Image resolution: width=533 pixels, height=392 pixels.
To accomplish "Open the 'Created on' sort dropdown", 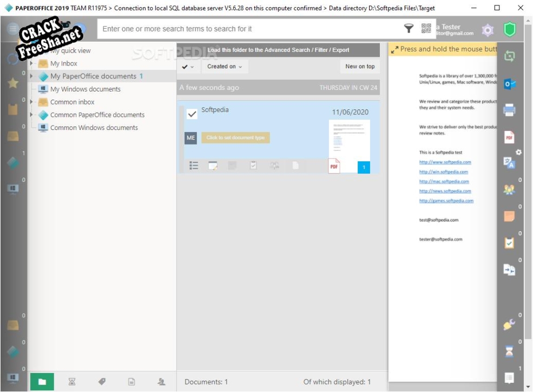I will 225,67.
